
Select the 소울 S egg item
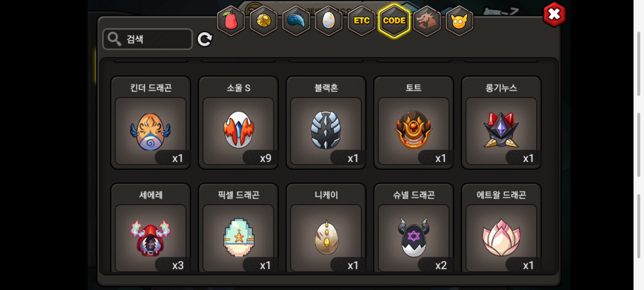point(238,123)
